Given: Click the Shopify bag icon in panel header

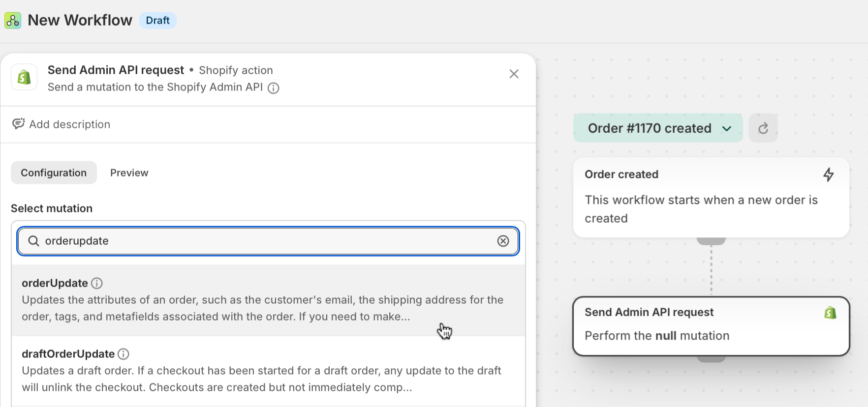Looking at the screenshot, I should coord(24,77).
